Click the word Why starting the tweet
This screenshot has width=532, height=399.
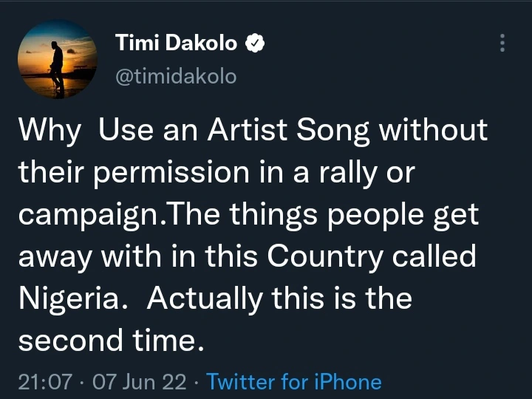(50, 131)
